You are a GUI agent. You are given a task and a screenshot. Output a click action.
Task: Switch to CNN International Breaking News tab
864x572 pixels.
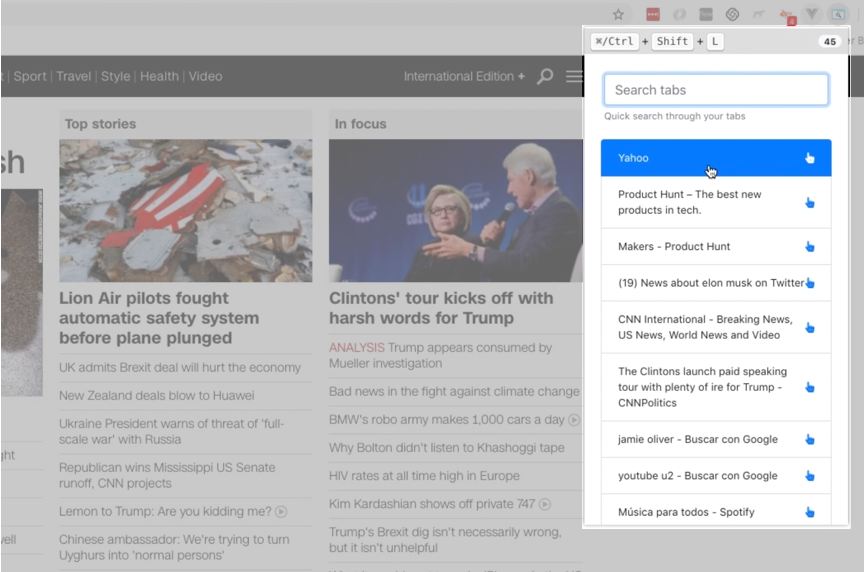(716, 327)
